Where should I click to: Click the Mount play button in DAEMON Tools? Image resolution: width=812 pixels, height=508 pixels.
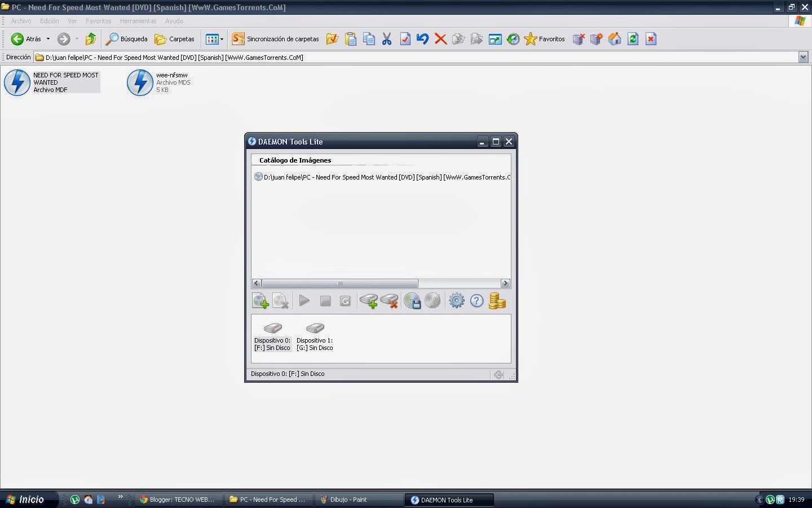coord(304,301)
